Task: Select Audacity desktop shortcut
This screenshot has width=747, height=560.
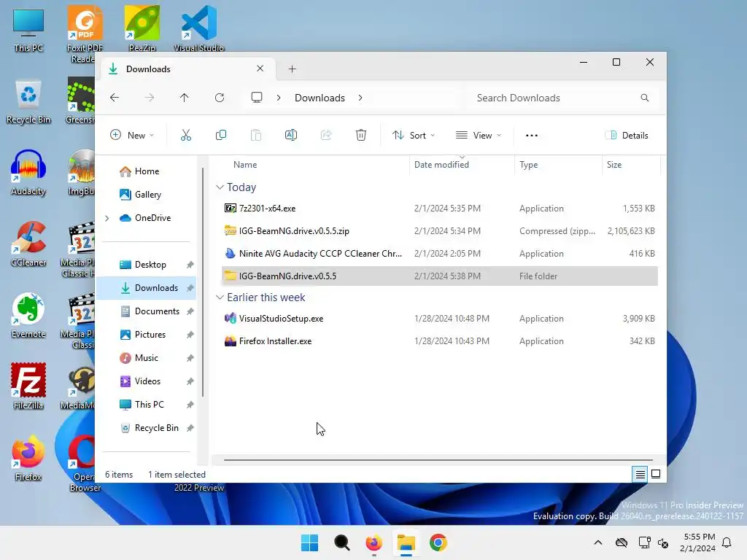Action: (x=28, y=173)
